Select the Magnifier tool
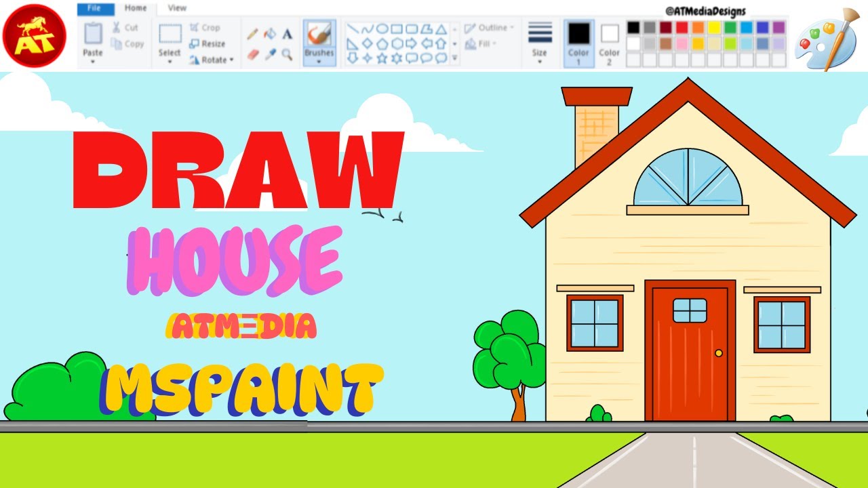 (288, 54)
